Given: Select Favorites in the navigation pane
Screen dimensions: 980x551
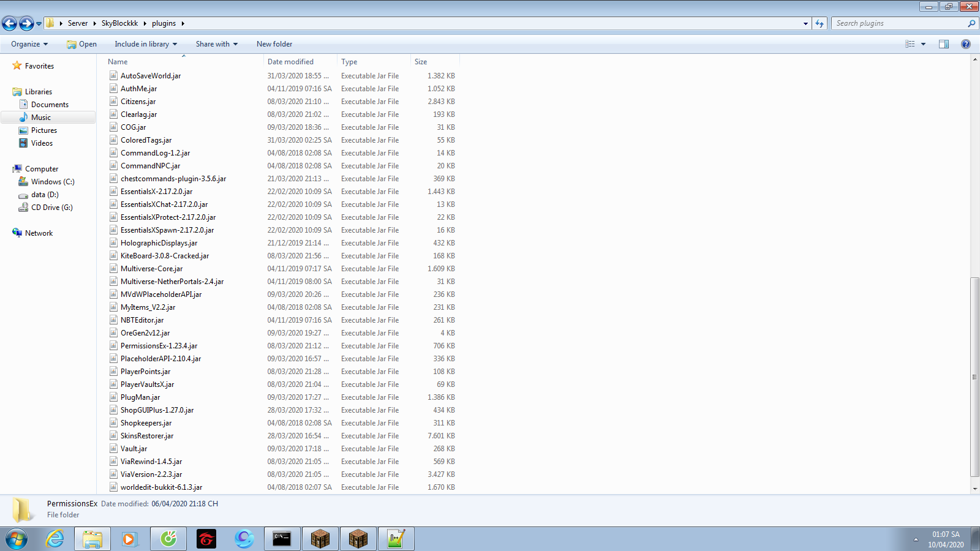Looking at the screenshot, I should point(39,66).
